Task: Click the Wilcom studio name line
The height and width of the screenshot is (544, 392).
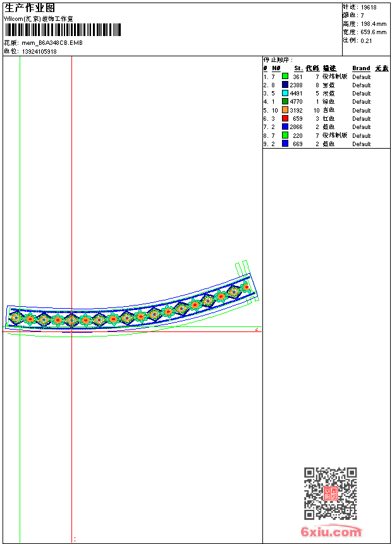Action: coord(39,19)
